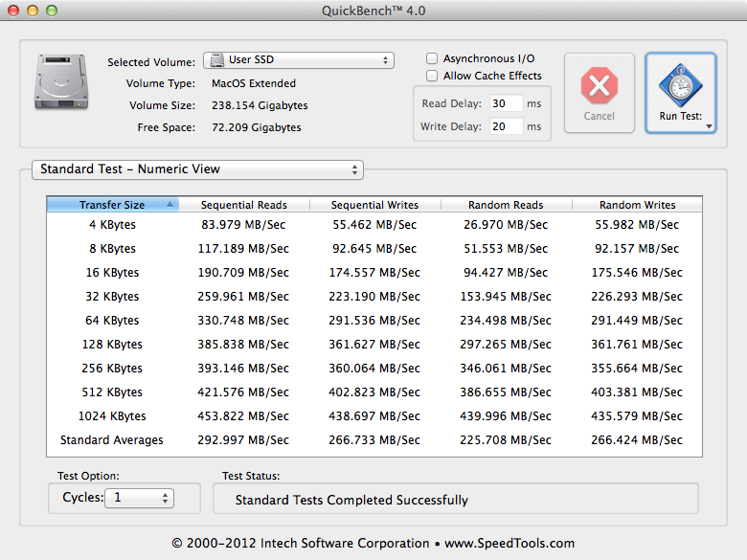The width and height of the screenshot is (747, 560).
Task: Select the 256 KBytes row label
Action: point(112,369)
